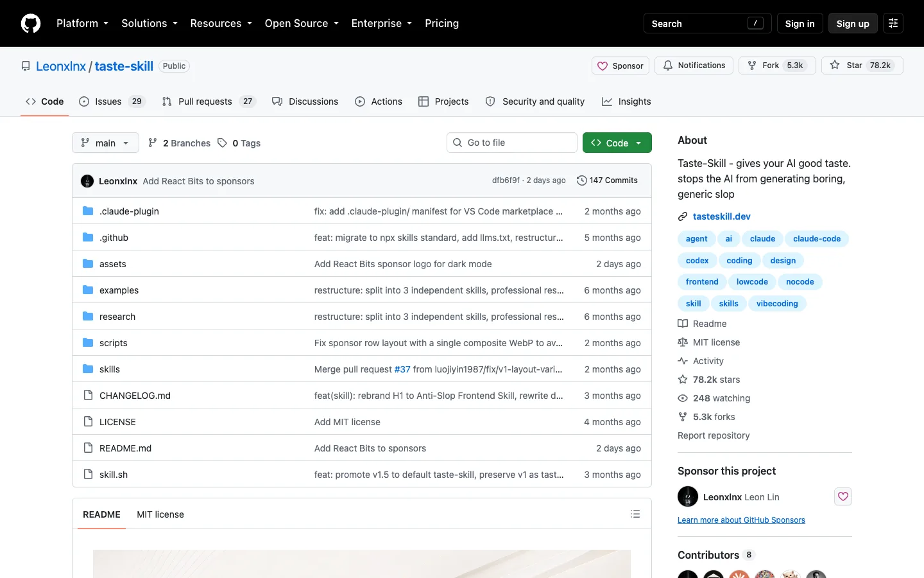Switch to the Pull requests tab
Image resolution: width=924 pixels, height=578 pixels.
(209, 101)
